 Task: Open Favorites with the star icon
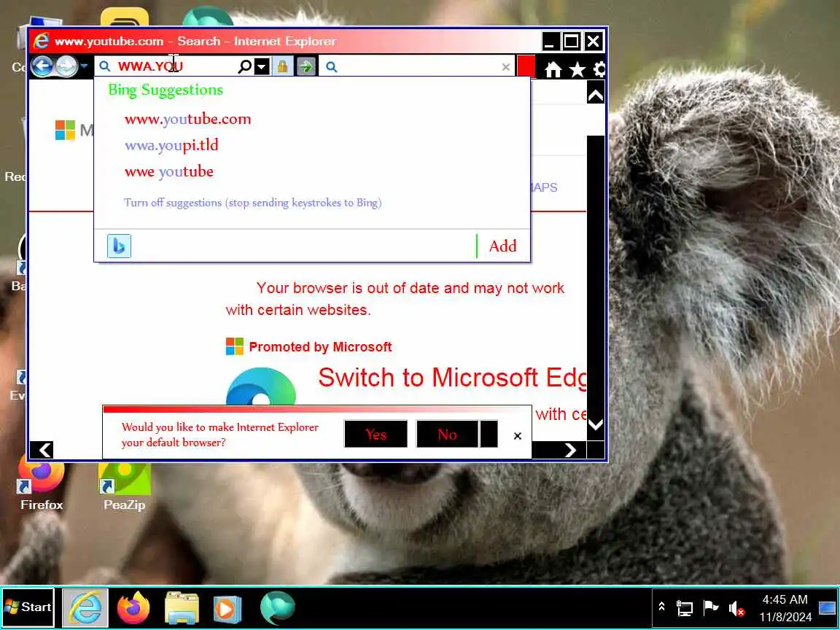click(577, 69)
